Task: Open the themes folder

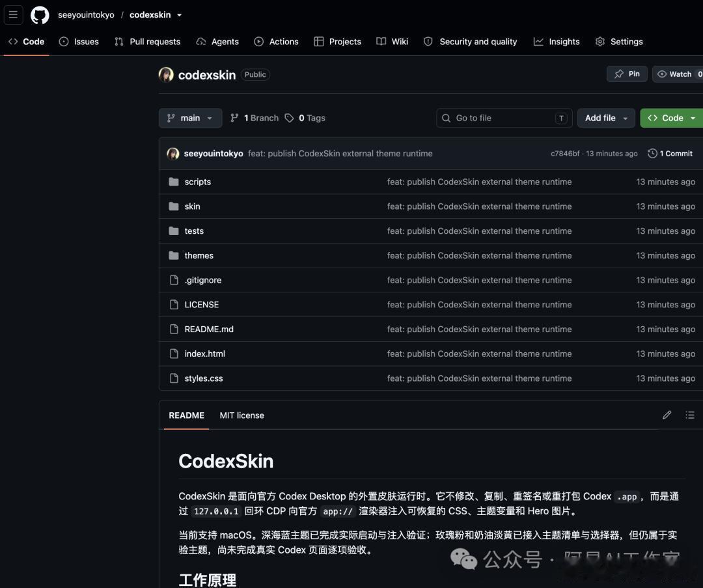Action: click(x=199, y=256)
